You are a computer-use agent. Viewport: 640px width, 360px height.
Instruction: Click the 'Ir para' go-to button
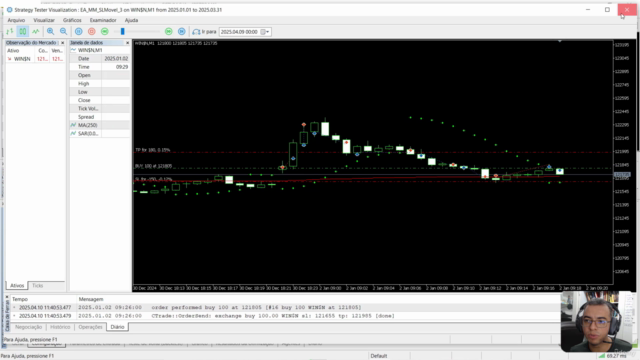point(204,31)
